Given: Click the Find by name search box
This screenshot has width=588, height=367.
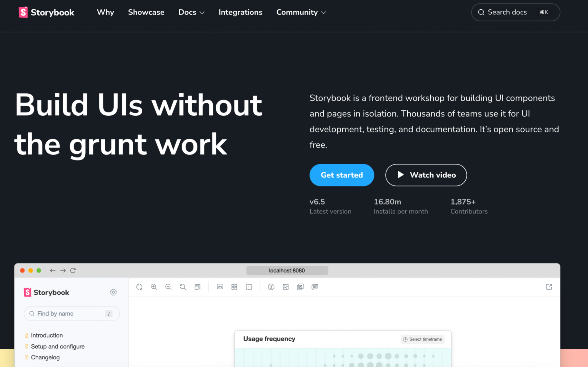Looking at the screenshot, I should (72, 314).
